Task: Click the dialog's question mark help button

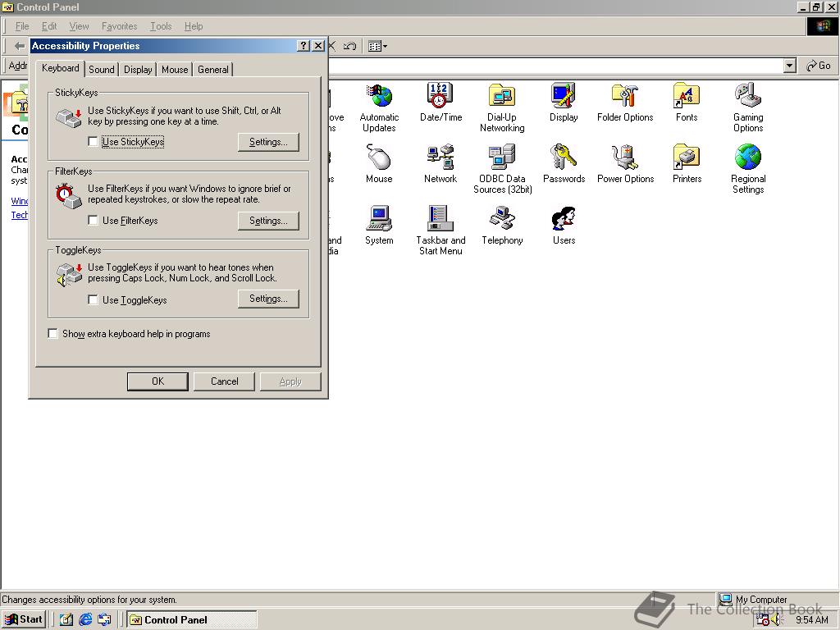Action: pyautogui.click(x=304, y=46)
